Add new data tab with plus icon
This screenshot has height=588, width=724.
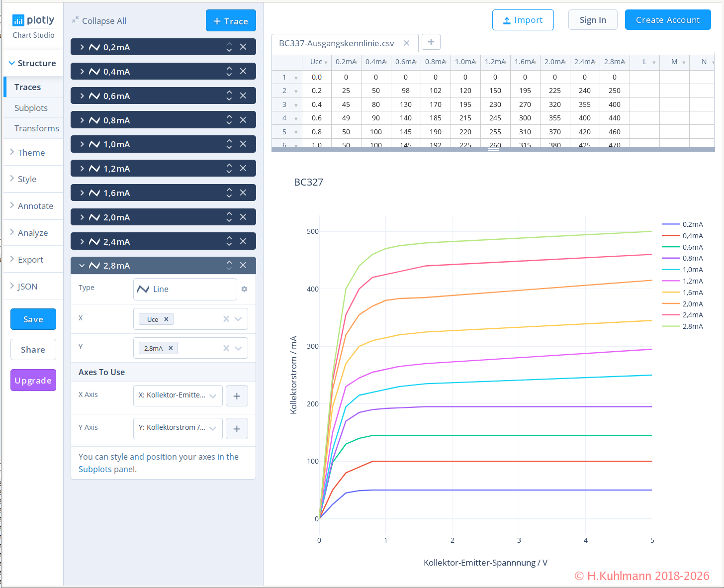(x=431, y=42)
